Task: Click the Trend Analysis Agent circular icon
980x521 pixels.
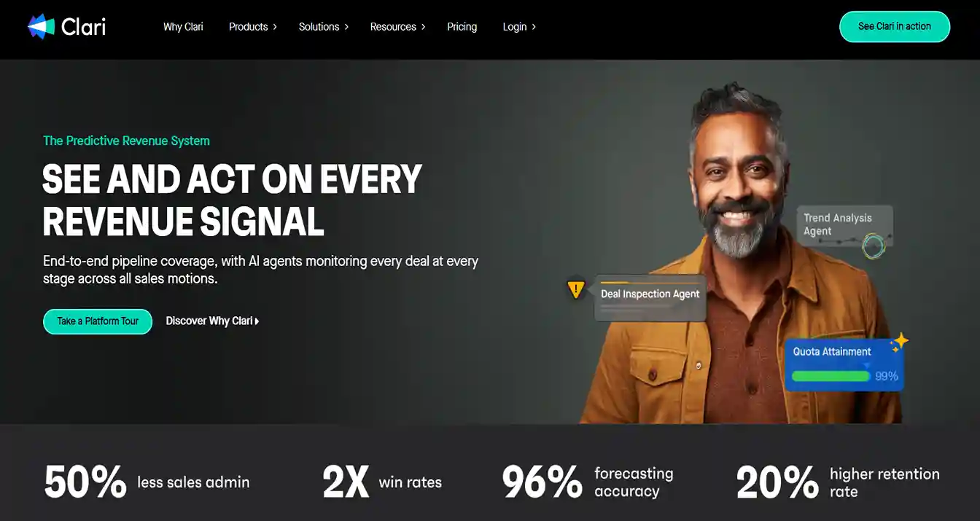Action: pos(873,246)
